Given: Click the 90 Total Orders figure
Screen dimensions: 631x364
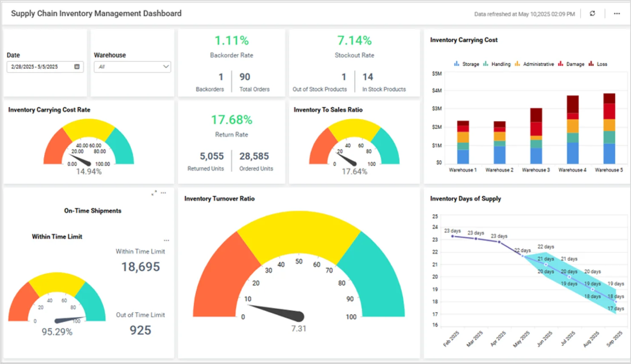Looking at the screenshot, I should [x=245, y=77].
